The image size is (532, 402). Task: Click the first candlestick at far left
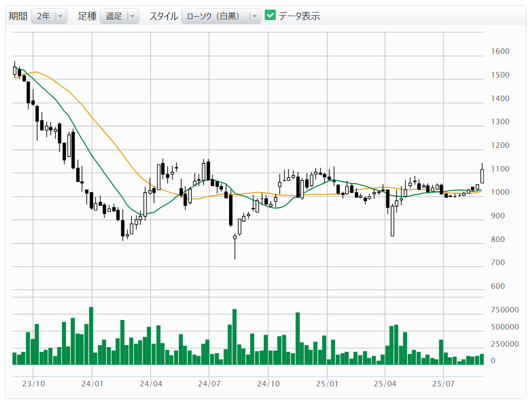coord(15,70)
